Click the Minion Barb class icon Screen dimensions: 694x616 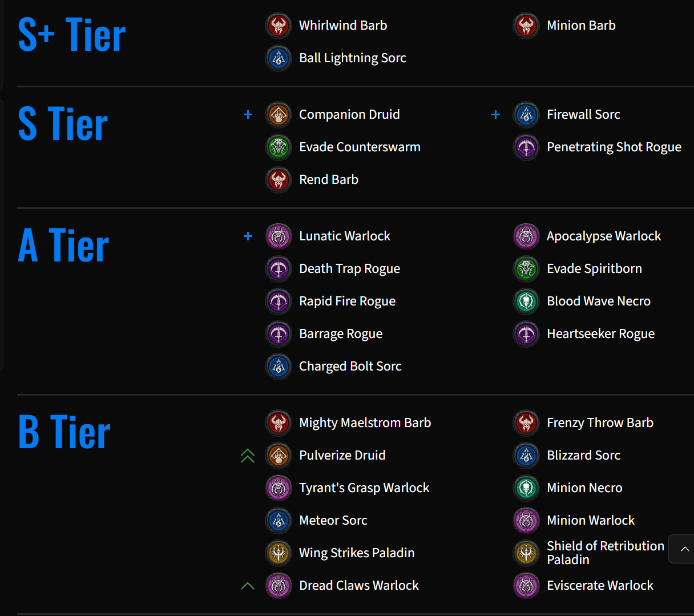coord(526,26)
